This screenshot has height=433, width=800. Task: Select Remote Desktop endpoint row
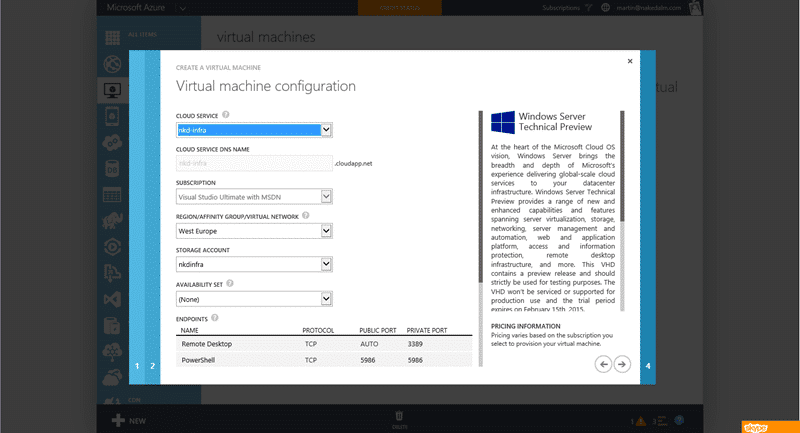coord(324,344)
